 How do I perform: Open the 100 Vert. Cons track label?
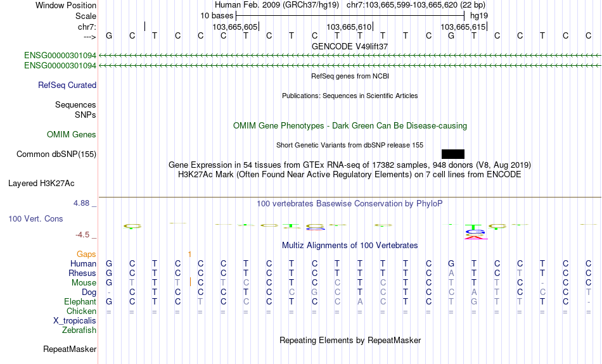pos(35,218)
